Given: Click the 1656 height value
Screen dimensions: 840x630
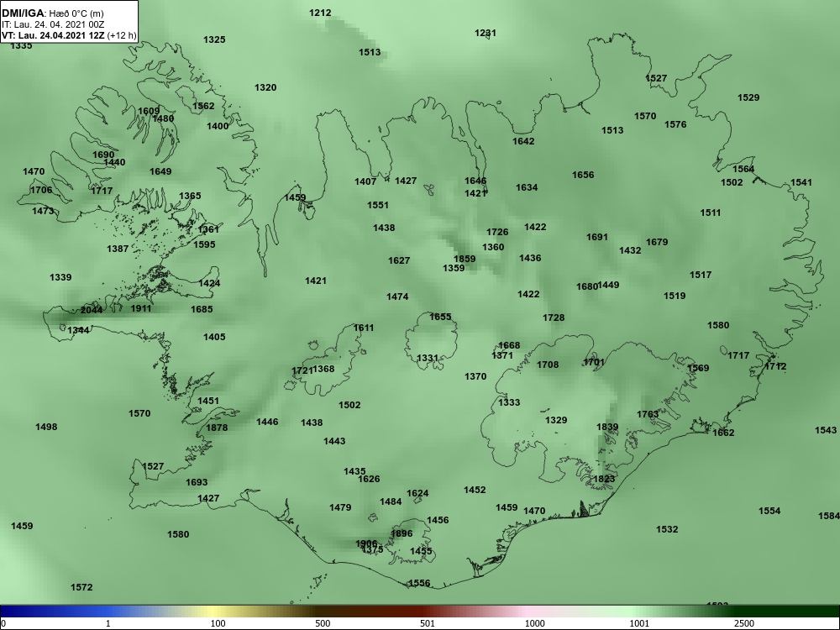Looking at the screenshot, I should point(583,176).
